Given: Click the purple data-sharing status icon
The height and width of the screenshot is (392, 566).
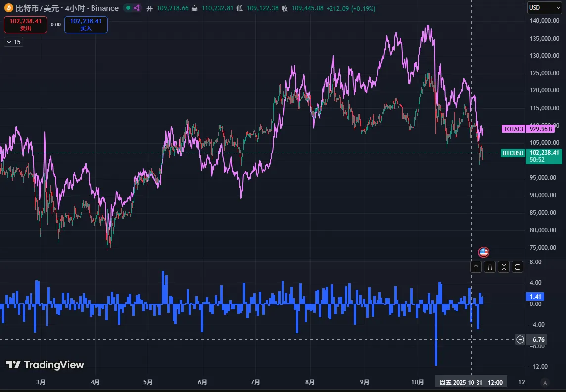Looking at the screenshot, I should click(x=137, y=8).
